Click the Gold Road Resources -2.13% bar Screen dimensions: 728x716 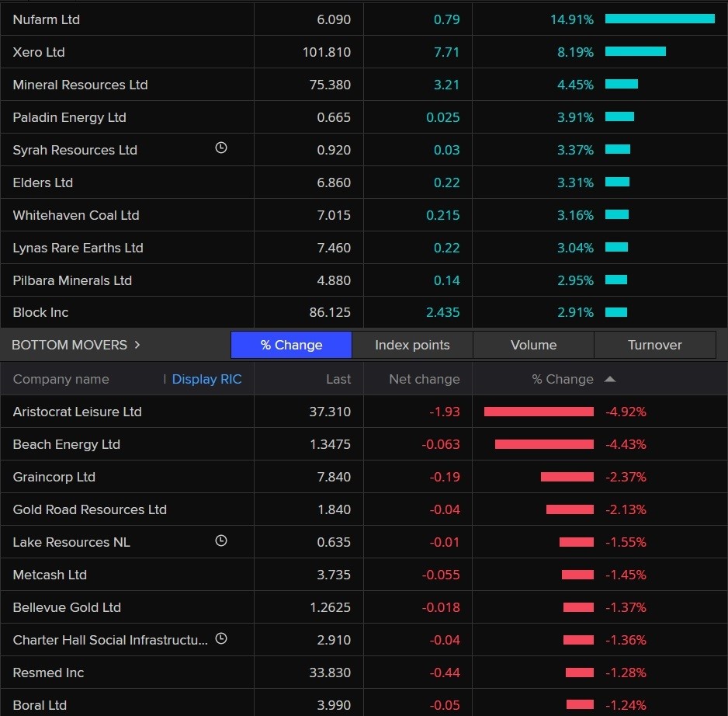(570, 509)
